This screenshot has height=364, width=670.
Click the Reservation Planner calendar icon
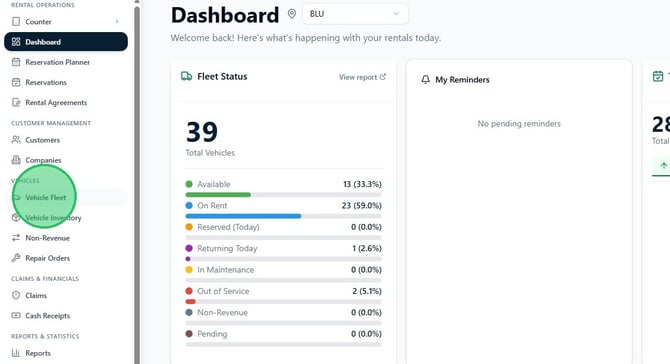coord(16,62)
